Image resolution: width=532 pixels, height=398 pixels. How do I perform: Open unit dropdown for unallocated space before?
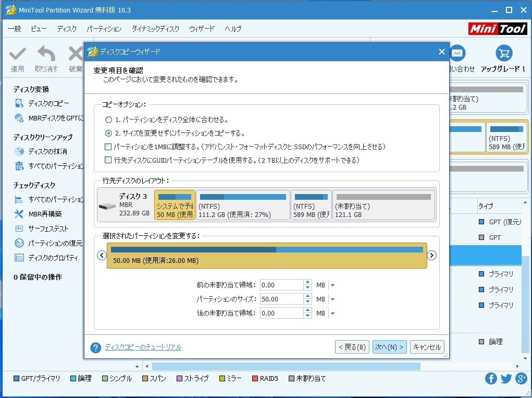332,285
